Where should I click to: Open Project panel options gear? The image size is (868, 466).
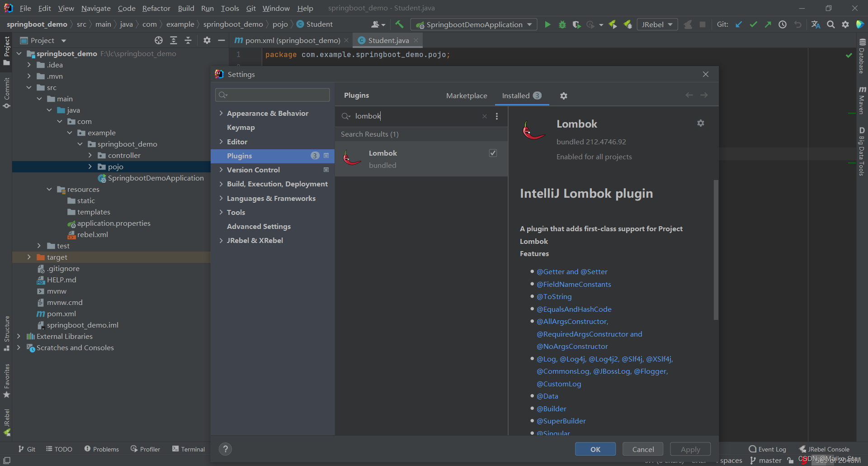click(x=207, y=40)
